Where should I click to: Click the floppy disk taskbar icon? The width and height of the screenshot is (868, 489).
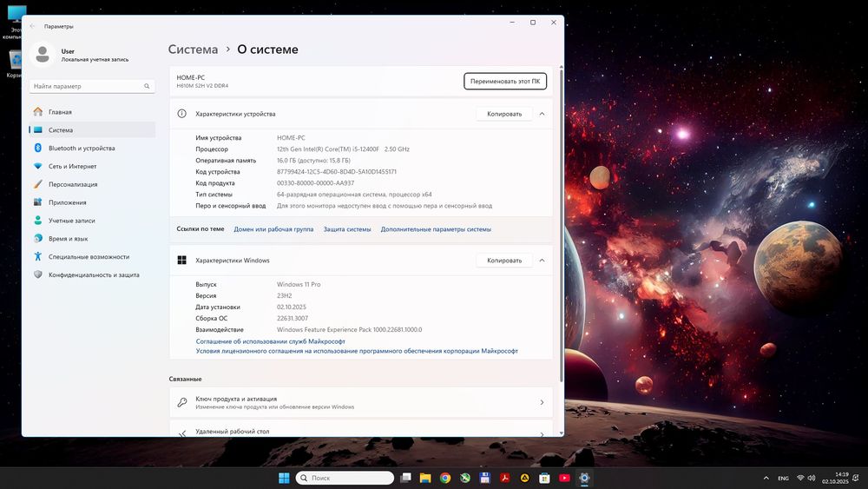point(485,478)
